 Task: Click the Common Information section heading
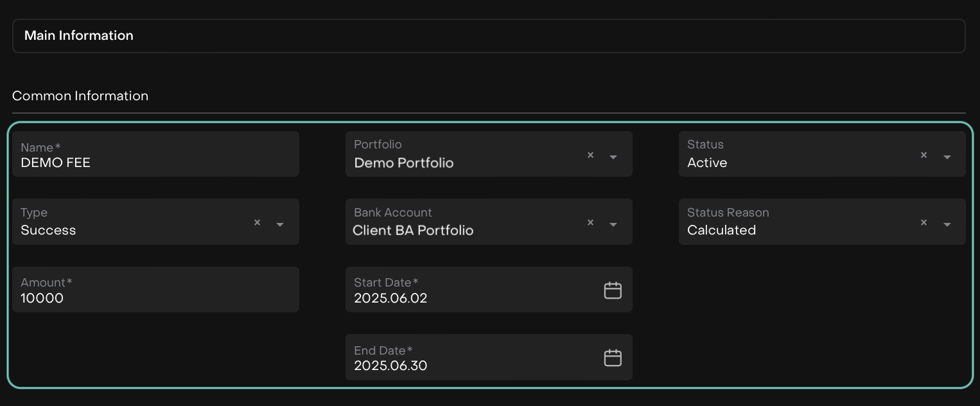pos(80,96)
